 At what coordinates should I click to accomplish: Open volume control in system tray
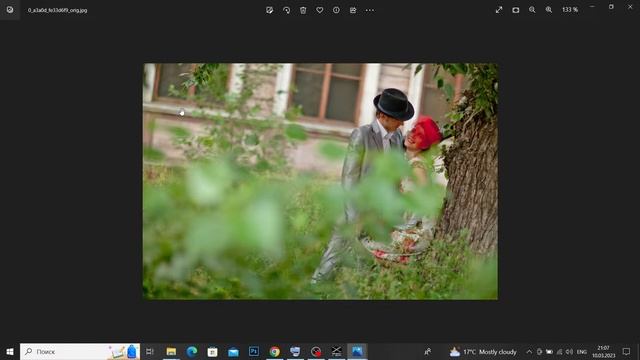[569, 351]
